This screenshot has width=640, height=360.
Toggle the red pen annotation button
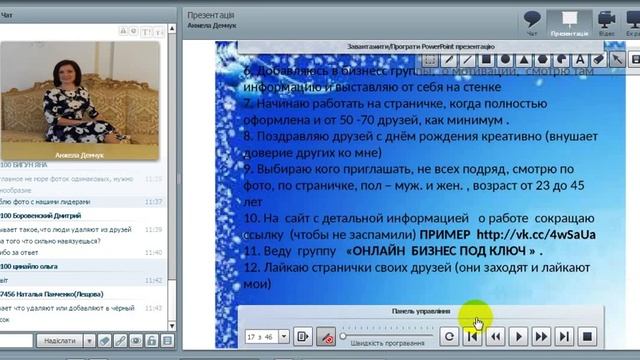click(x=326, y=336)
